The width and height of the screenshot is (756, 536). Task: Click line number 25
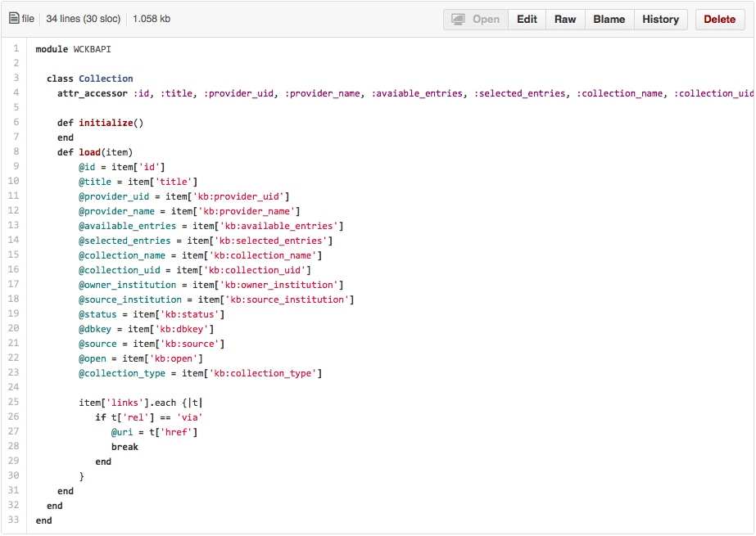13,403
